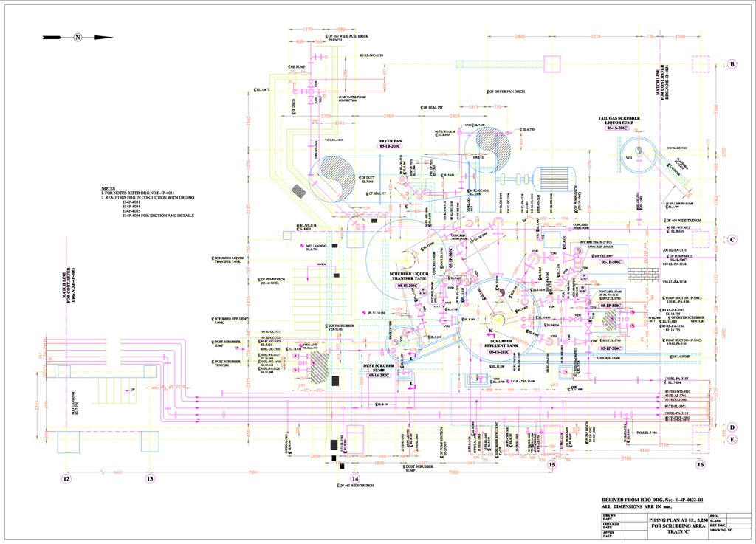Select grid bubble C on right edge
The image size is (756, 544).
732,239
